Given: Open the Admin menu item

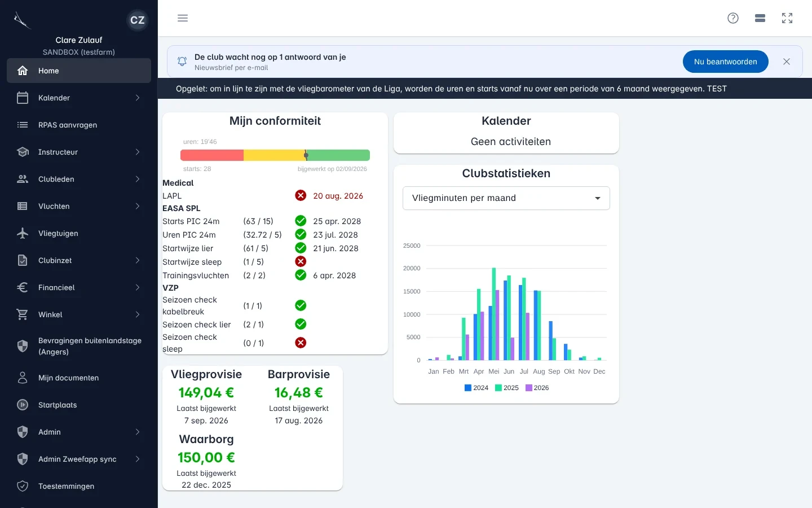Looking at the screenshot, I should coord(79,432).
